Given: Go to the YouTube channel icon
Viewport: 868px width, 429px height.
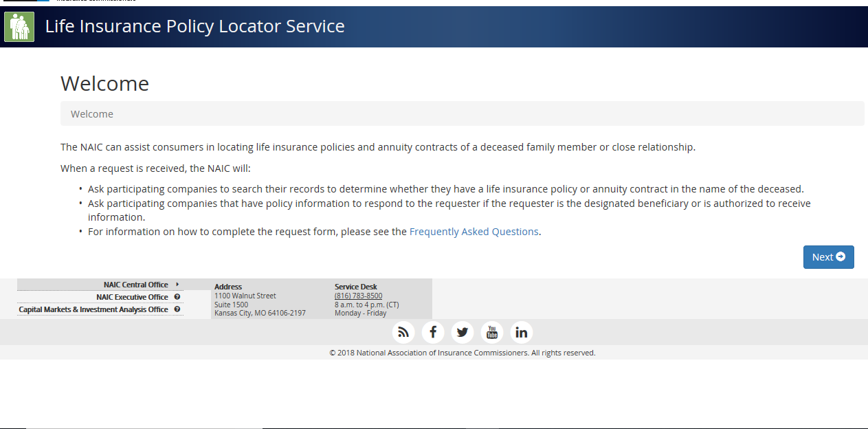Looking at the screenshot, I should 492,333.
